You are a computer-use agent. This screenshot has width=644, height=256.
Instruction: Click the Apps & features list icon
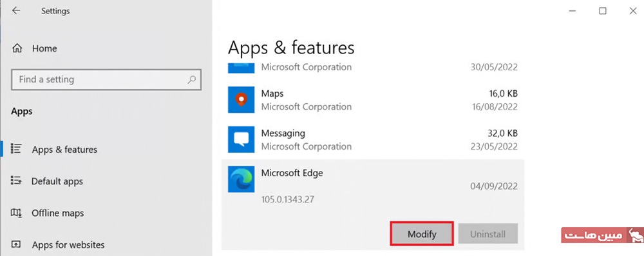click(16, 148)
